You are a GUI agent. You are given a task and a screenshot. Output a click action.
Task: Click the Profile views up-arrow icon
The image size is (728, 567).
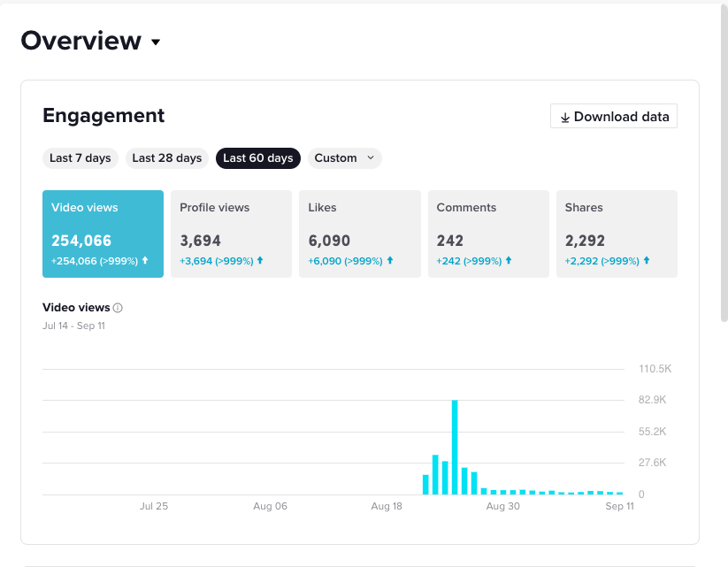[260, 261]
